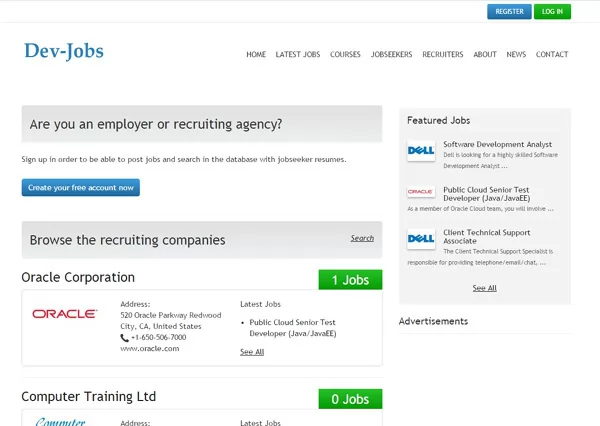The width and height of the screenshot is (600, 426).
Task: Click the Dell logo beside Software Development Analyst
Action: pyautogui.click(x=421, y=150)
